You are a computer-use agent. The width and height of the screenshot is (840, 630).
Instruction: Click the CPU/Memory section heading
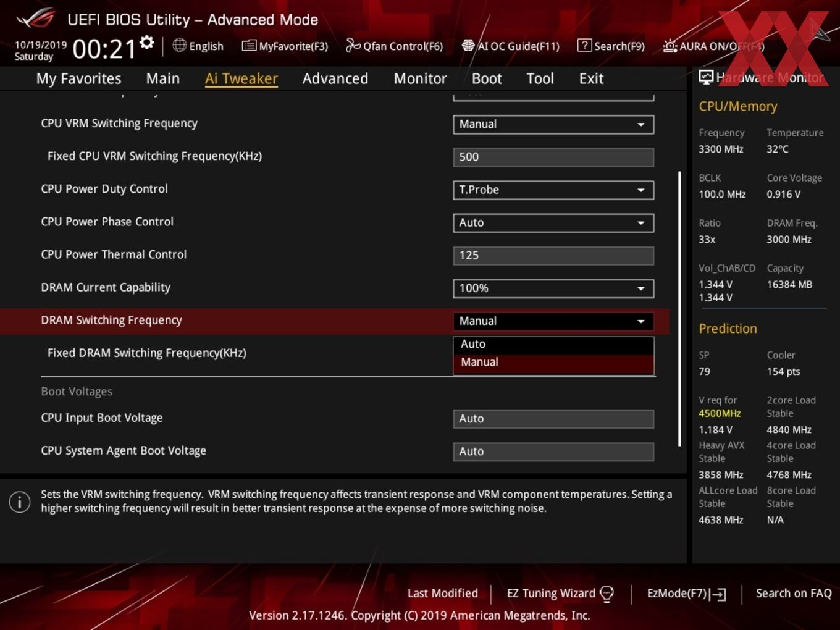point(738,106)
